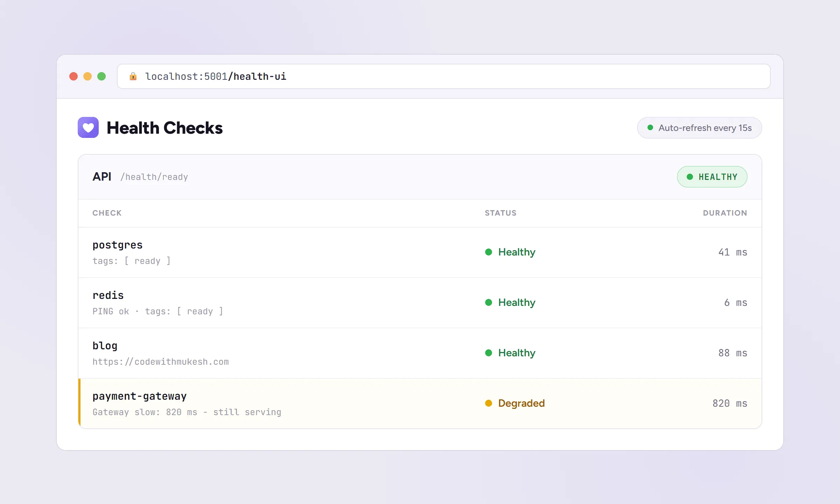
Task: Click the 6 ms duration value
Action: coord(736,302)
